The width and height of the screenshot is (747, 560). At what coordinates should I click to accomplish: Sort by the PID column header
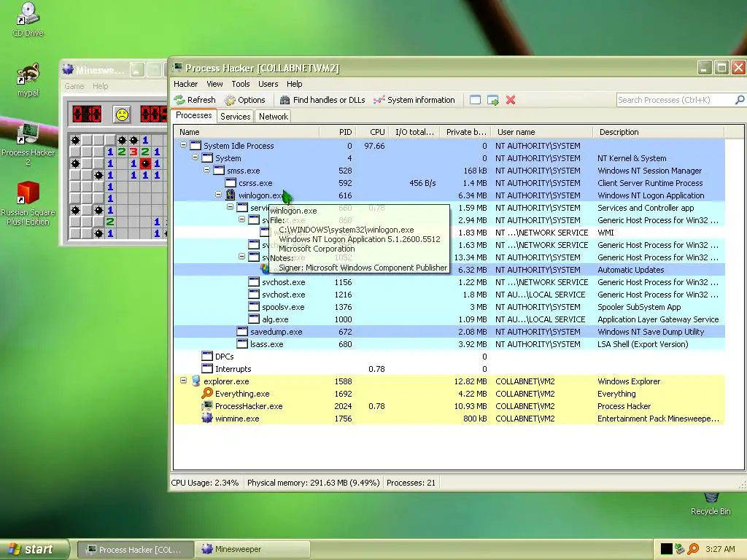point(338,132)
